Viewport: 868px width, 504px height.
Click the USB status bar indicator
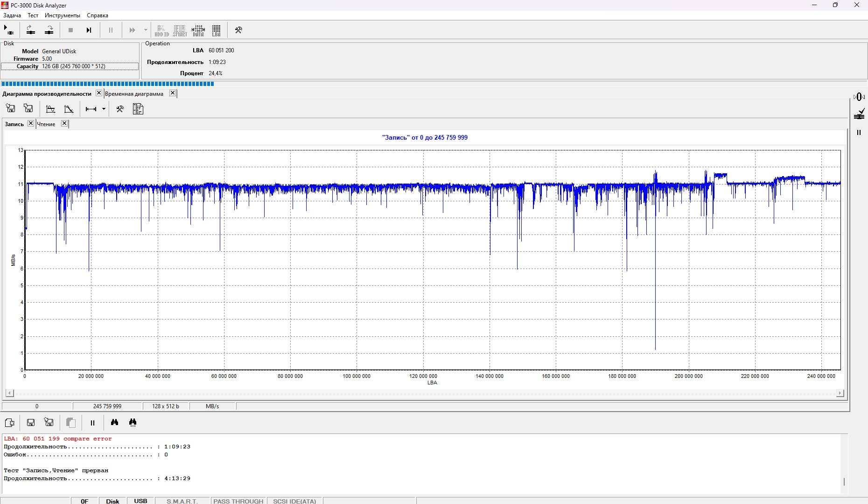tap(140, 501)
